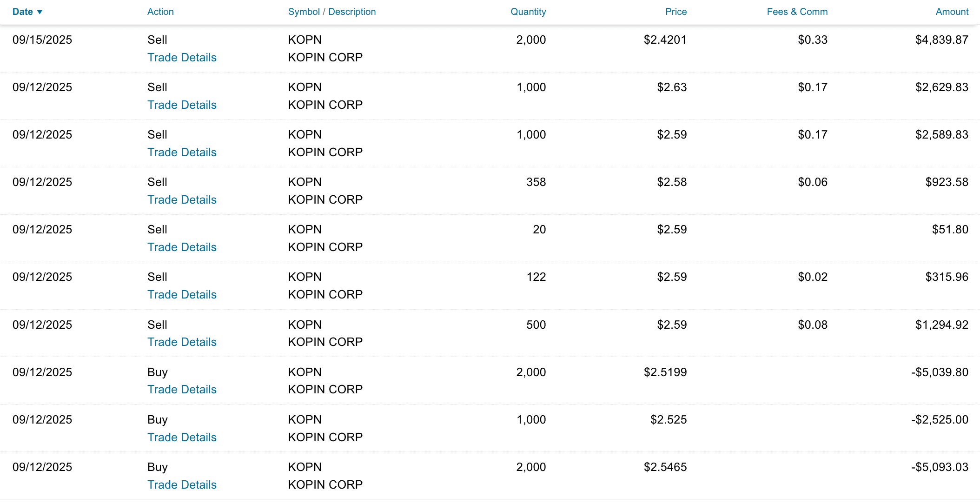Click the Action column header

[160, 12]
